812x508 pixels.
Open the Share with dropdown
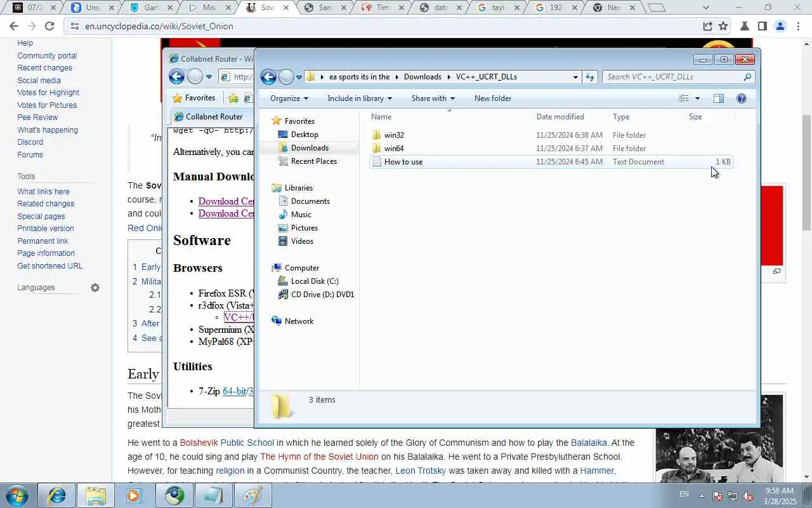coord(433,98)
